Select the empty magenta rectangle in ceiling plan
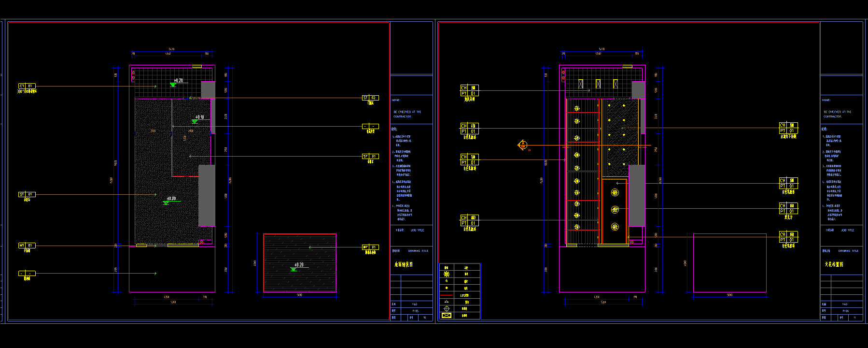The height and width of the screenshot is (348, 868). pos(729,263)
